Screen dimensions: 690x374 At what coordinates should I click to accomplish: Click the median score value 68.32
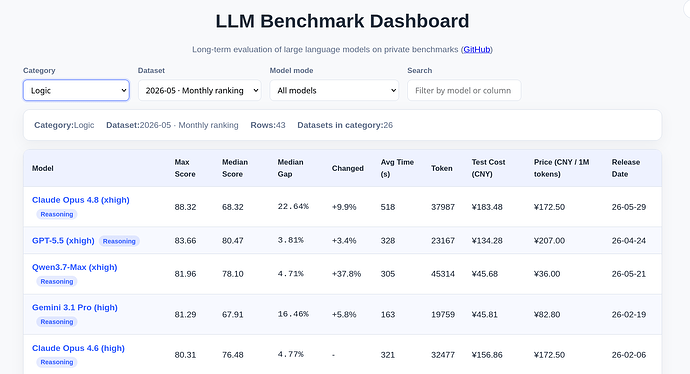click(x=233, y=207)
